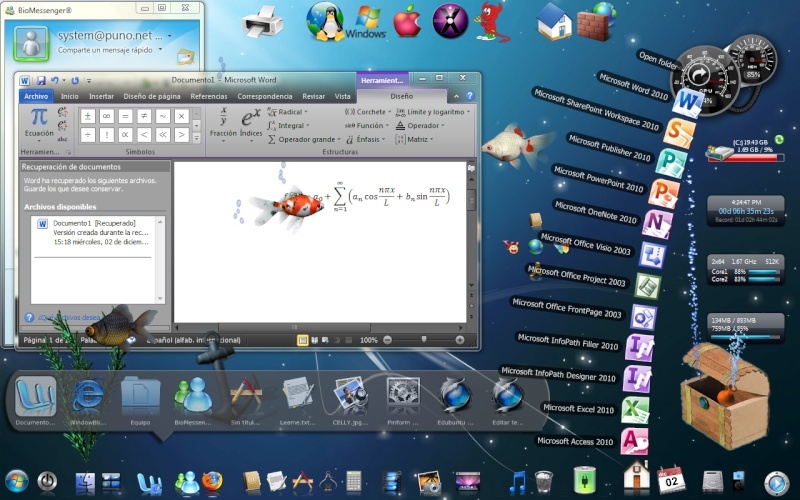800x500 pixels.
Task: Launch Microsoft Publisher 2010 icon
Action: click(671, 163)
